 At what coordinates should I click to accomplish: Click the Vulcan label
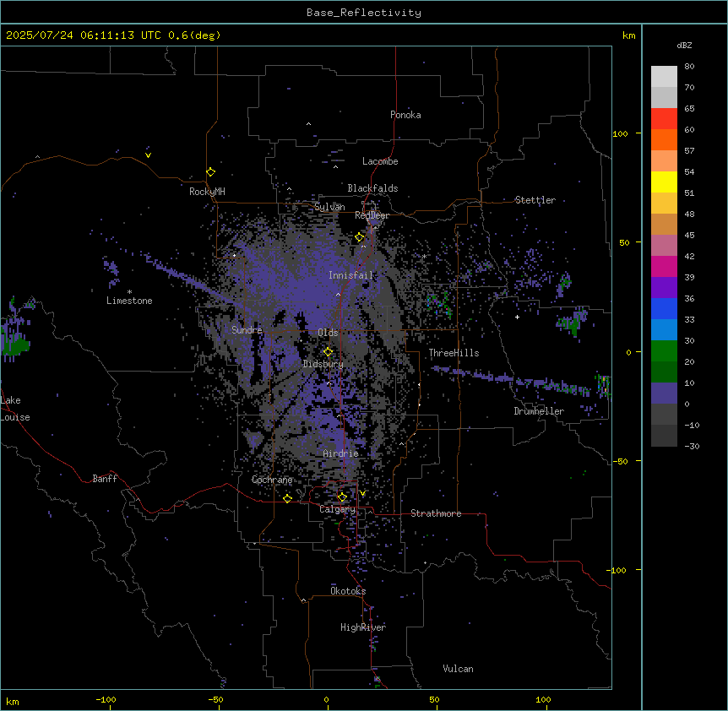(459, 669)
